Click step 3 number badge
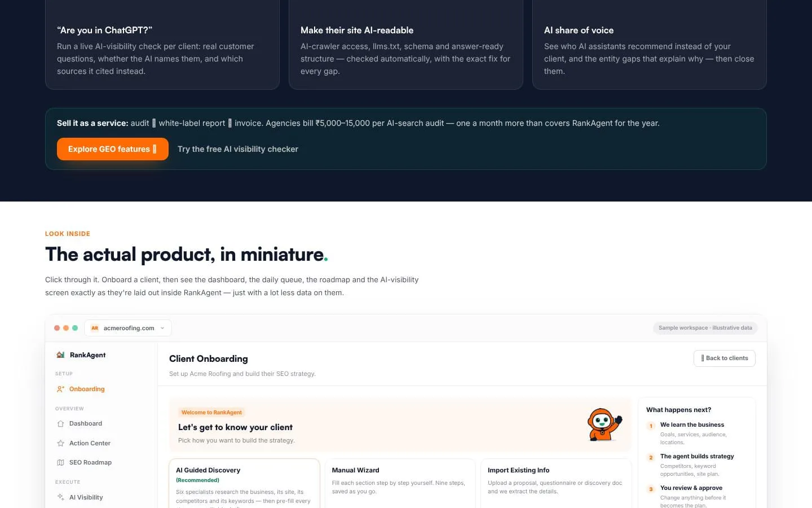Image resolution: width=812 pixels, height=508 pixels. click(651, 489)
